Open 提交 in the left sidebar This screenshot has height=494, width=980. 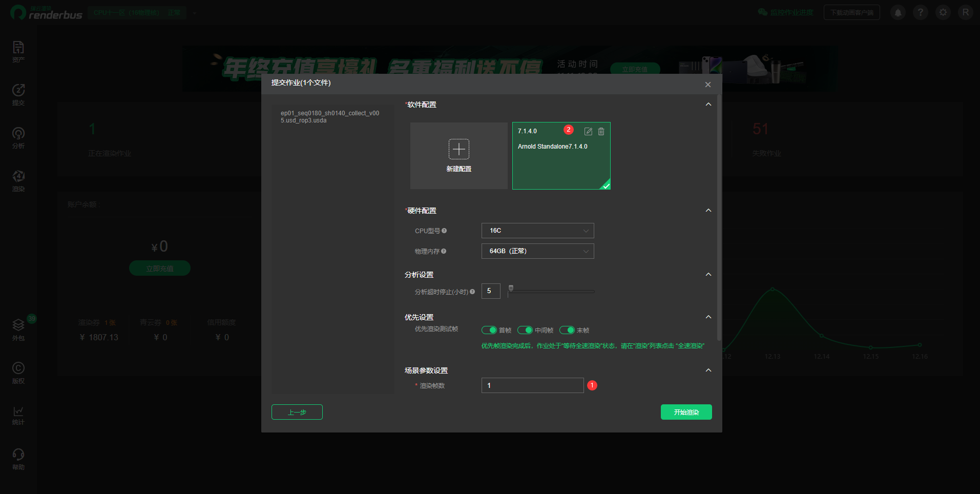[18, 95]
